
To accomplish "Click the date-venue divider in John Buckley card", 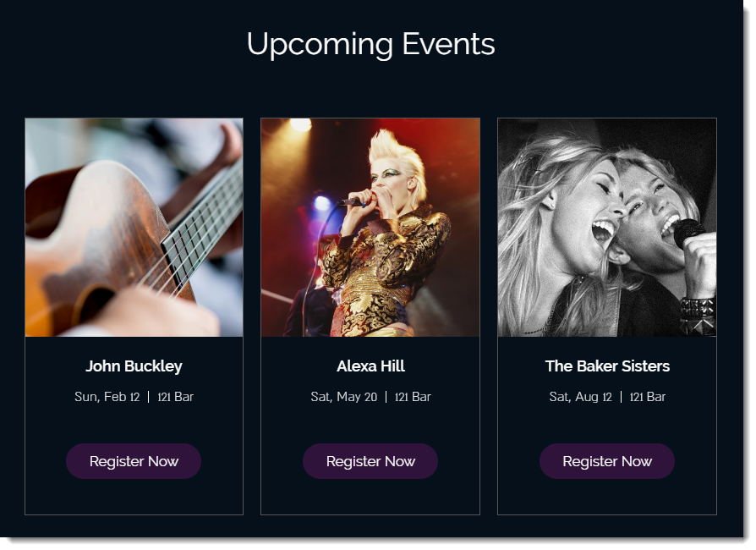I will click(x=149, y=397).
